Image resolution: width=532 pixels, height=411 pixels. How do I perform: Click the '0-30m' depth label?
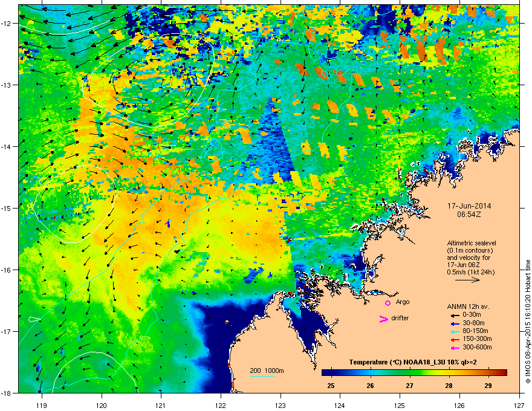pos(472,315)
